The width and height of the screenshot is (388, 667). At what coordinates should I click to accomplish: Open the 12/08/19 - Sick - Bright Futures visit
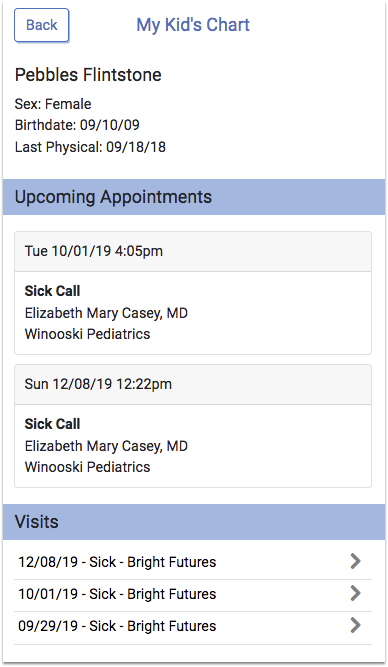(x=193, y=562)
